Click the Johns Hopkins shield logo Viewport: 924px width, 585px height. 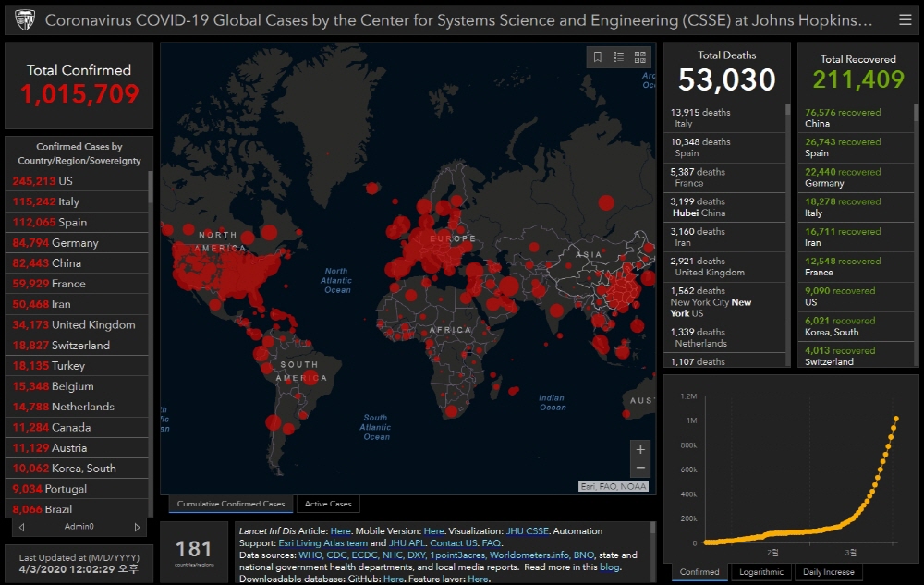pos(24,19)
